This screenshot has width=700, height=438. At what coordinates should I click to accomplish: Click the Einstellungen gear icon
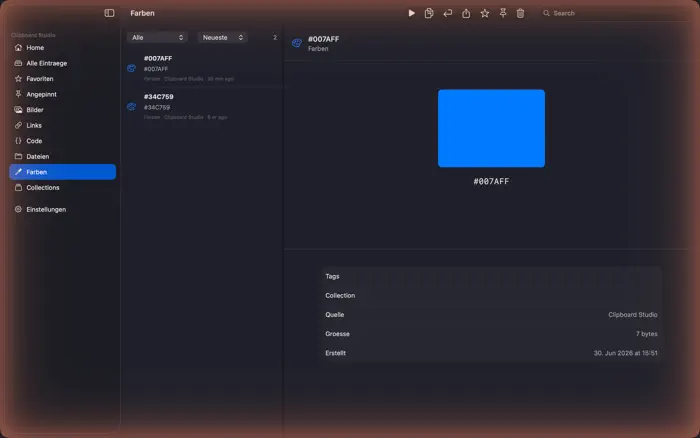point(18,209)
